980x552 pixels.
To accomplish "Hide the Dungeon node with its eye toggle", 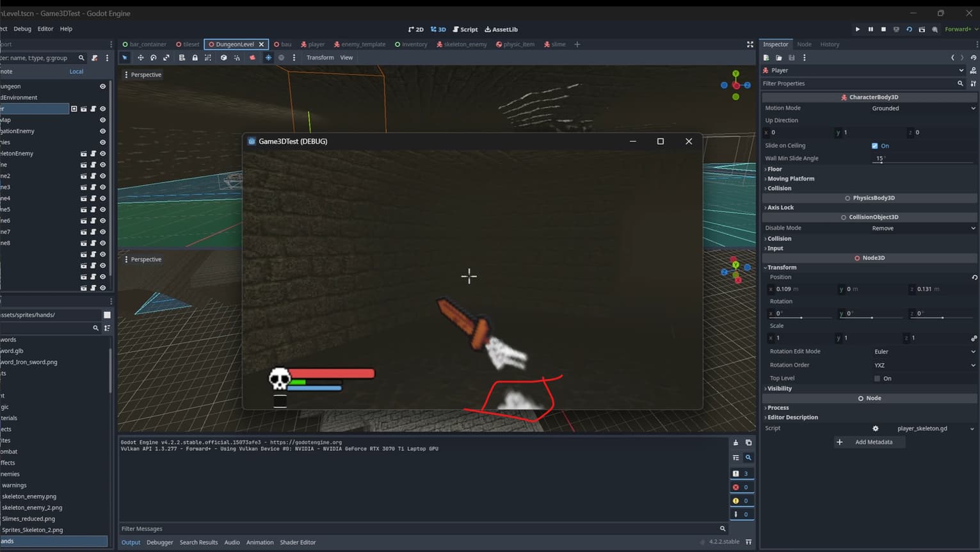I will (102, 86).
